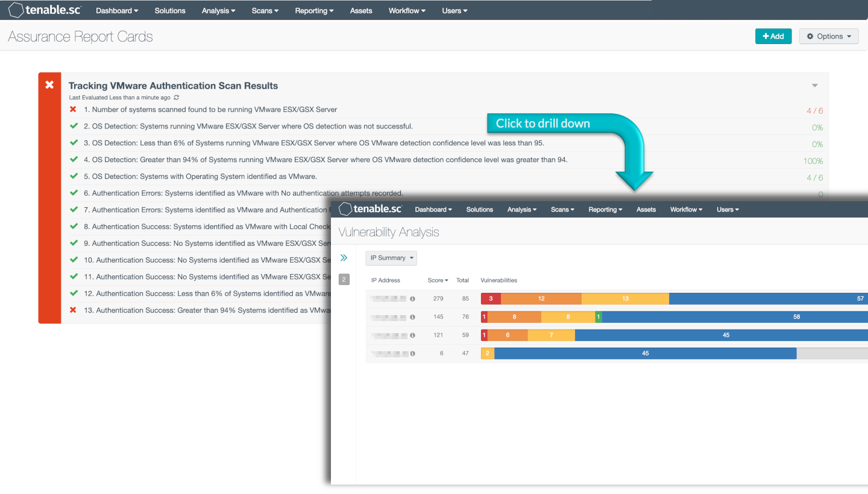Drill into policy 5 on OS identified as VMware
The image size is (868, 494).
point(200,177)
